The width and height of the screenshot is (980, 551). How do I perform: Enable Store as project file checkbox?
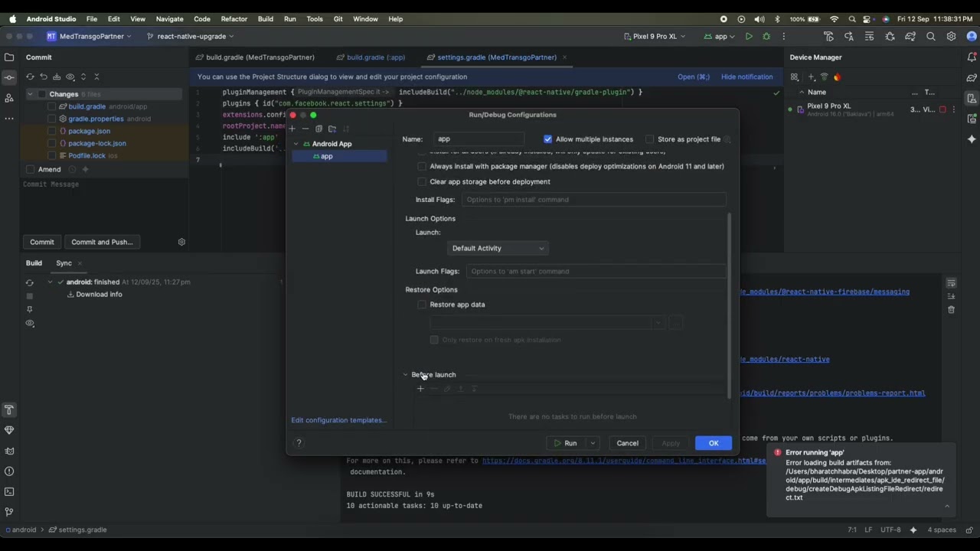650,139
